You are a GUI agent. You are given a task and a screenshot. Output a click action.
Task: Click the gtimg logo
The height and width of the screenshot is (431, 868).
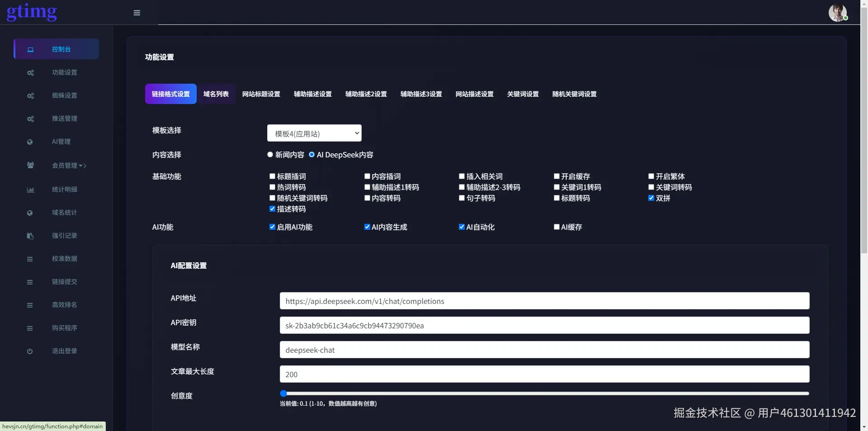[x=32, y=12]
